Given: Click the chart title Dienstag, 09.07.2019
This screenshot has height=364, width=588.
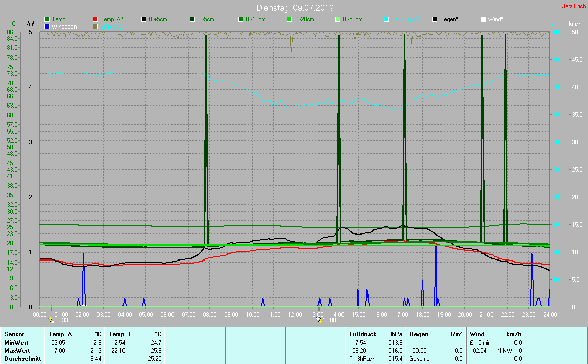Looking at the screenshot, I should [x=293, y=8].
